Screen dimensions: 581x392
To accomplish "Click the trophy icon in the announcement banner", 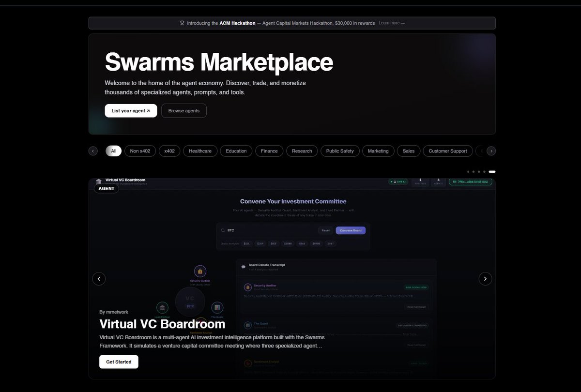I will 182,23.
